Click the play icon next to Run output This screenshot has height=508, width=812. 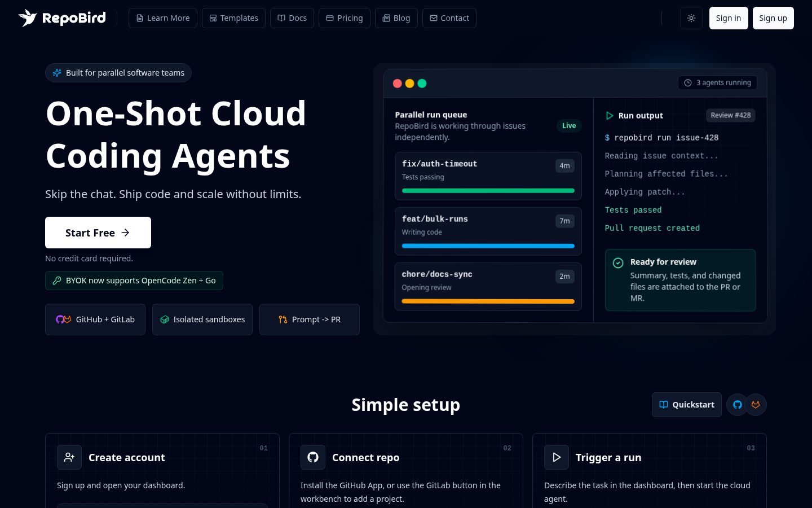[x=610, y=116]
